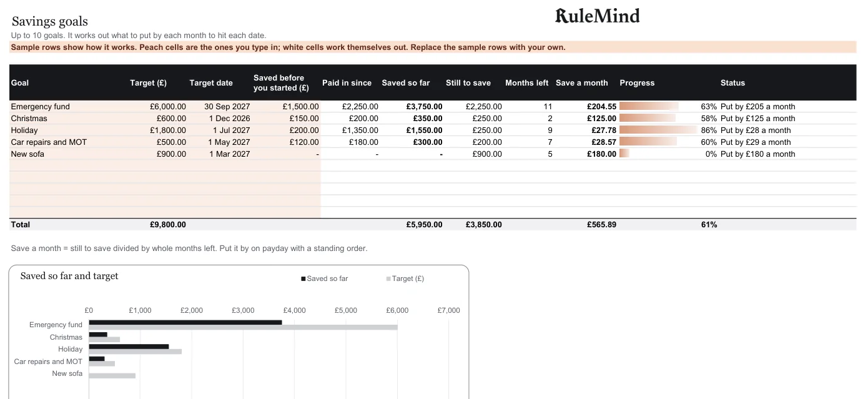This screenshot has width=868, height=399.
Task: Click the £4,000 chart axis label
Action: (x=294, y=310)
